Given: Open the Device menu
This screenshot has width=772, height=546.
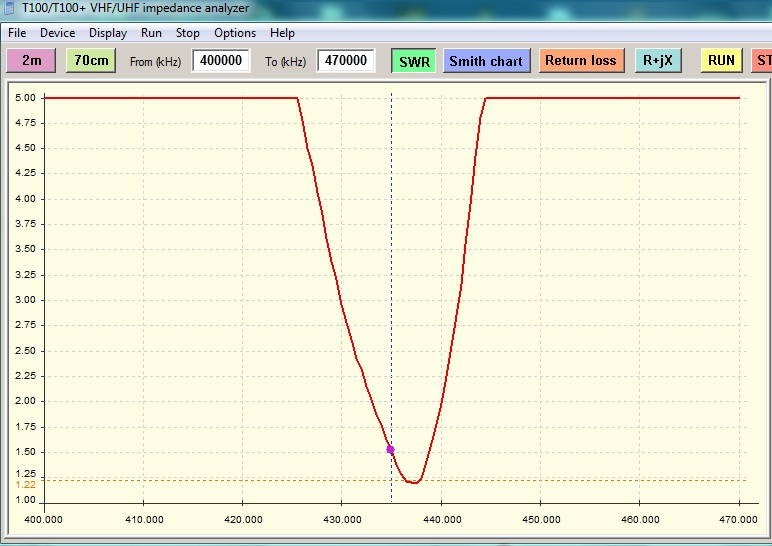Looking at the screenshot, I should [57, 33].
